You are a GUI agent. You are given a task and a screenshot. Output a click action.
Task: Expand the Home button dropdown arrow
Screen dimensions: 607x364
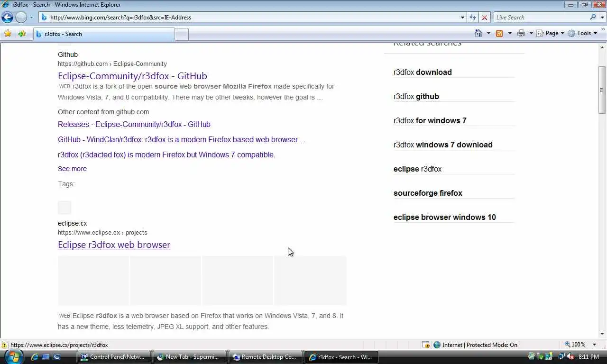pos(488,33)
